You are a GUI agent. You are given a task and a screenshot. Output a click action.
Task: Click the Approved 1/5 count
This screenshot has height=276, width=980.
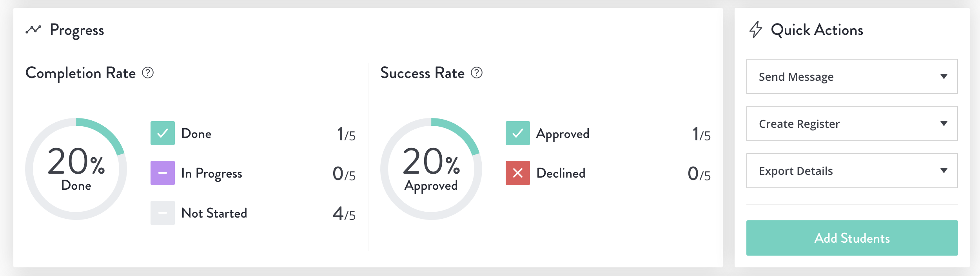701,134
